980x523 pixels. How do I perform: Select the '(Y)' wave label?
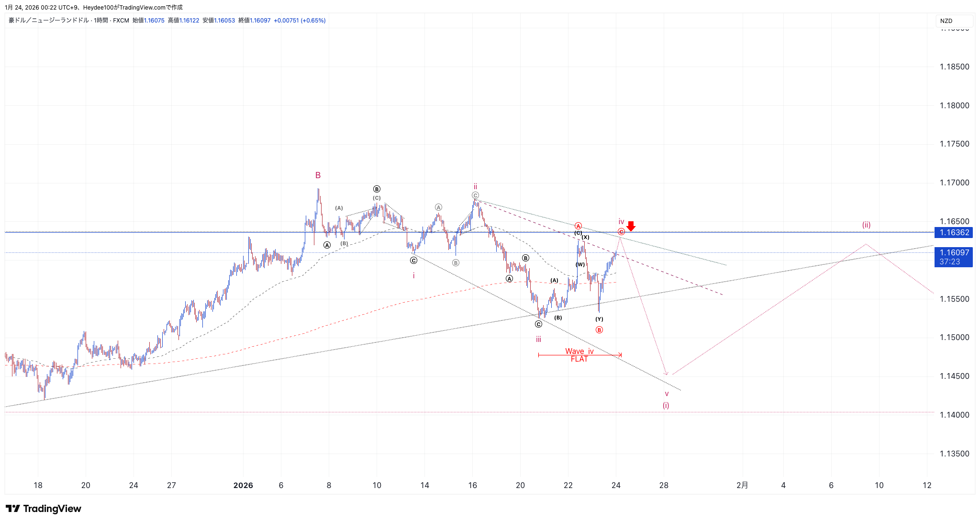(x=599, y=319)
